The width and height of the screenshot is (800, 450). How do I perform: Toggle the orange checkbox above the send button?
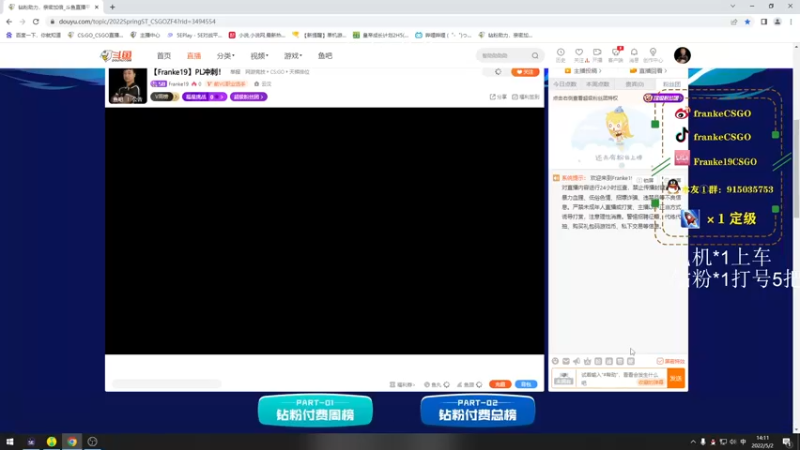click(660, 361)
